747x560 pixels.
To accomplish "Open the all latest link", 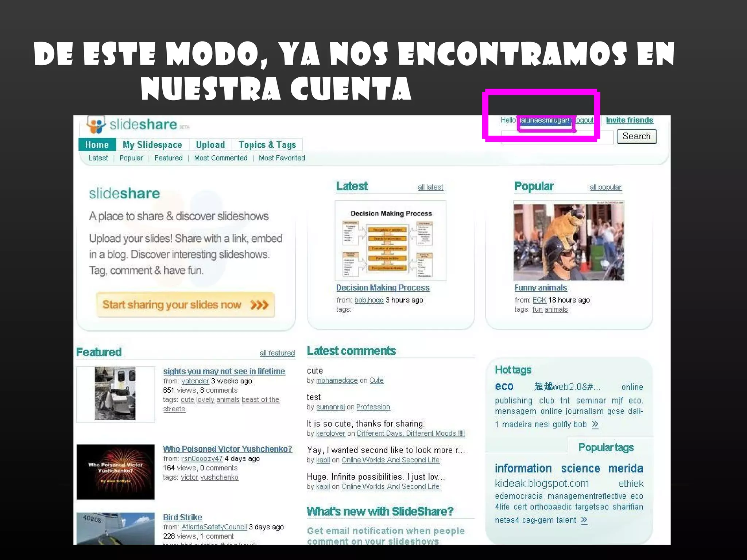I will 430,187.
